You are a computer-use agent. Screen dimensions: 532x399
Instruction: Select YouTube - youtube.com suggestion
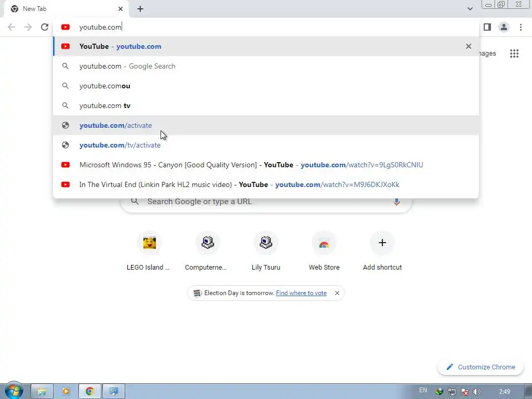coord(266,46)
